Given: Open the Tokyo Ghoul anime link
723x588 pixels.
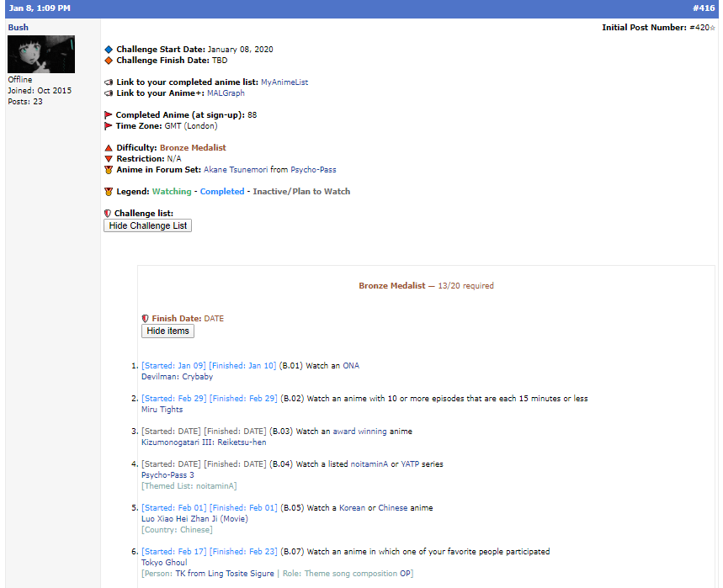Looking at the screenshot, I should 165,563.
